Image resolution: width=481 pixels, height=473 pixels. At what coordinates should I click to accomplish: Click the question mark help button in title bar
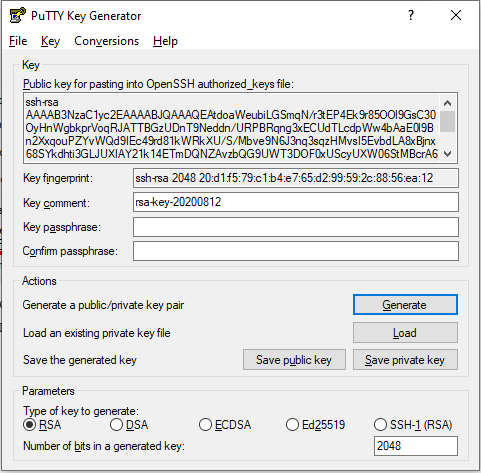click(x=411, y=15)
